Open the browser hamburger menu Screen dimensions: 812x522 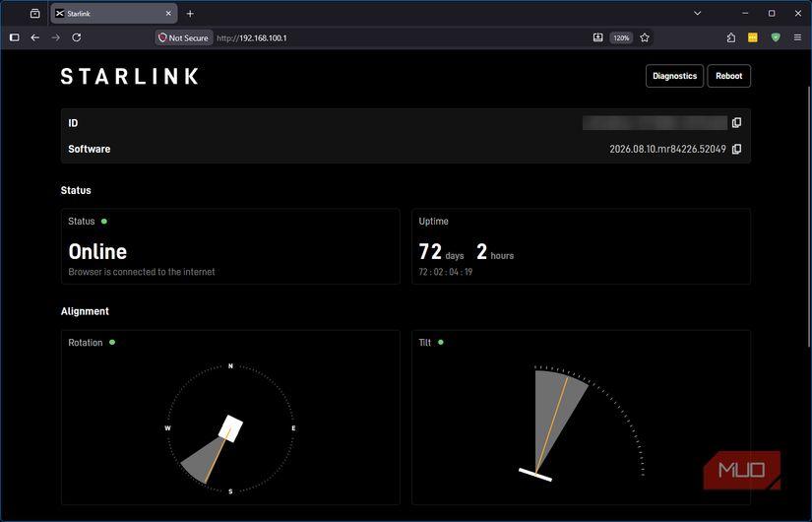pos(797,37)
